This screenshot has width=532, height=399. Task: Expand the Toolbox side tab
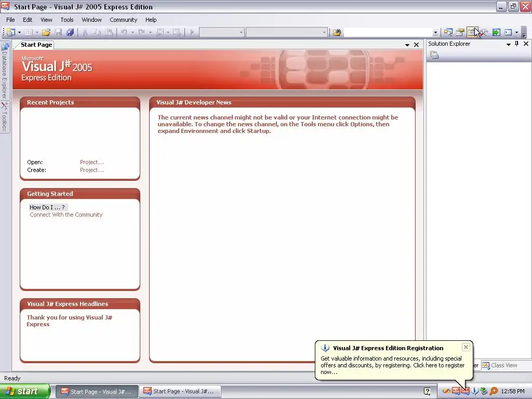click(5, 117)
